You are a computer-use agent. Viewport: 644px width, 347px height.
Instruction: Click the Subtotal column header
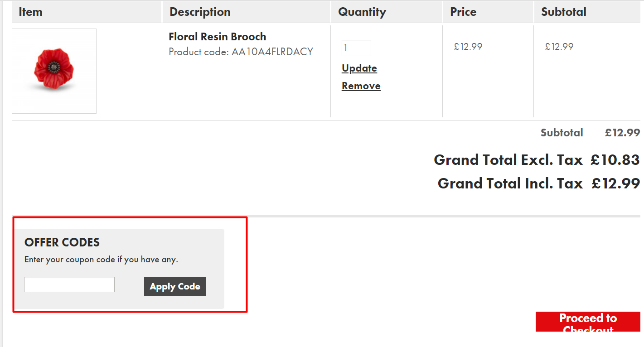click(563, 12)
